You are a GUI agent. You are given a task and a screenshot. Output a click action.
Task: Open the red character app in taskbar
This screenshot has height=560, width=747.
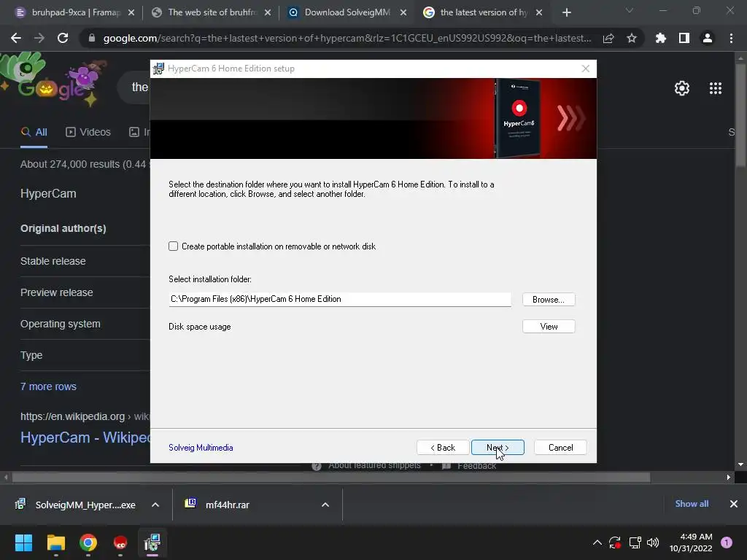coord(120,542)
